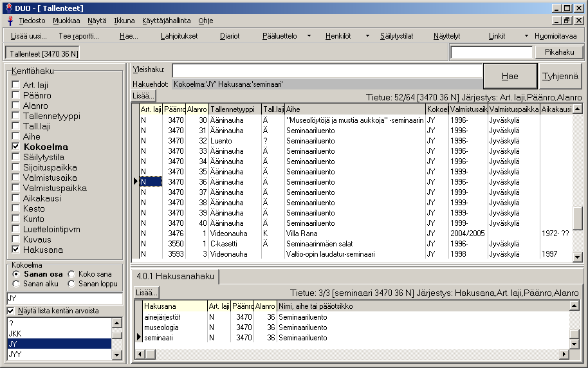Click up arrow of records table scrollbar
This screenshot has width=588, height=368.
578,109
